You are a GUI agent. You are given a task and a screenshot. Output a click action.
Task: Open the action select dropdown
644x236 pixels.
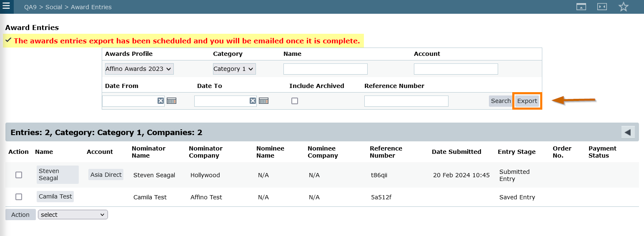[73, 215]
